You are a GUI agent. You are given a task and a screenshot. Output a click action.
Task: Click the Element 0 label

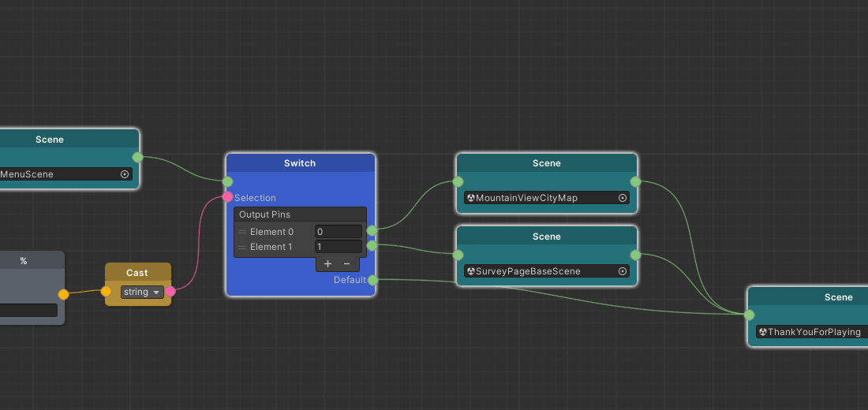tap(271, 232)
